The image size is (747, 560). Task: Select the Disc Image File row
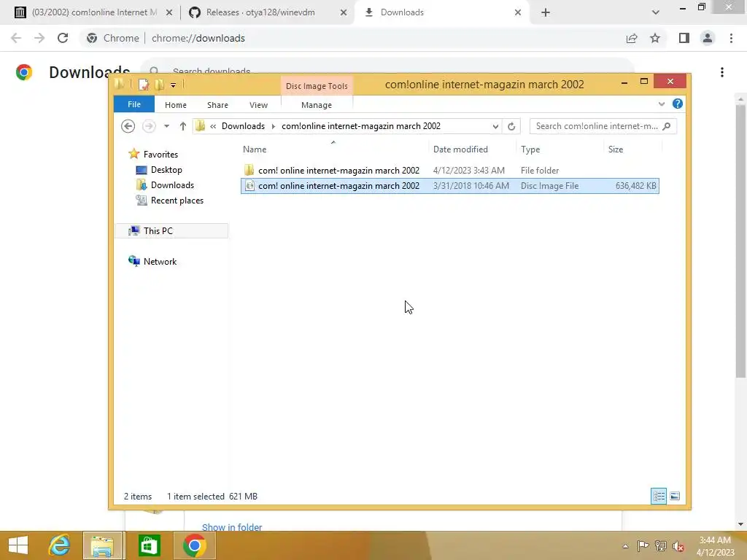[x=449, y=186]
